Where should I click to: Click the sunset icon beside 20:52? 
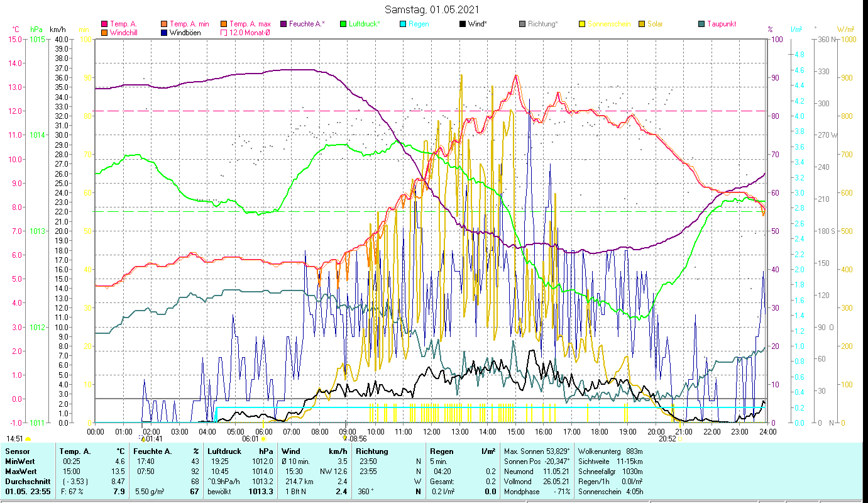click(x=680, y=438)
